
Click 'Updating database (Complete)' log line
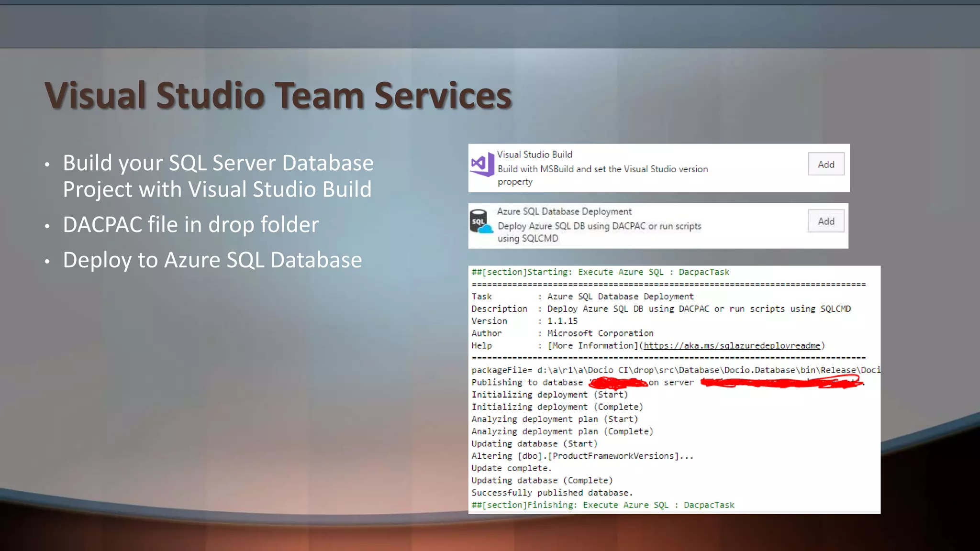(542, 481)
